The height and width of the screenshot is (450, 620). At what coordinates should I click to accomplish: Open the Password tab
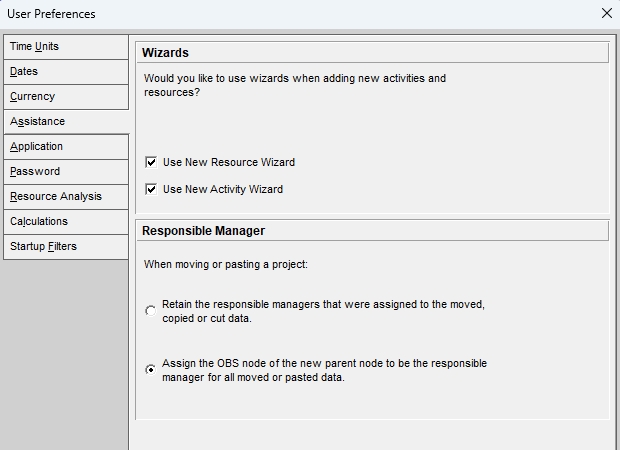pyautogui.click(x=65, y=172)
